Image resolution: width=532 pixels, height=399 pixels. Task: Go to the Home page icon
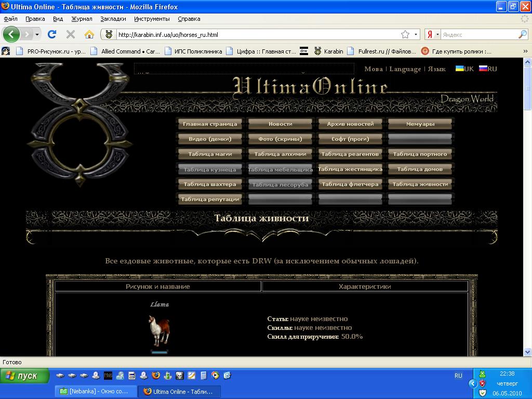(89, 34)
